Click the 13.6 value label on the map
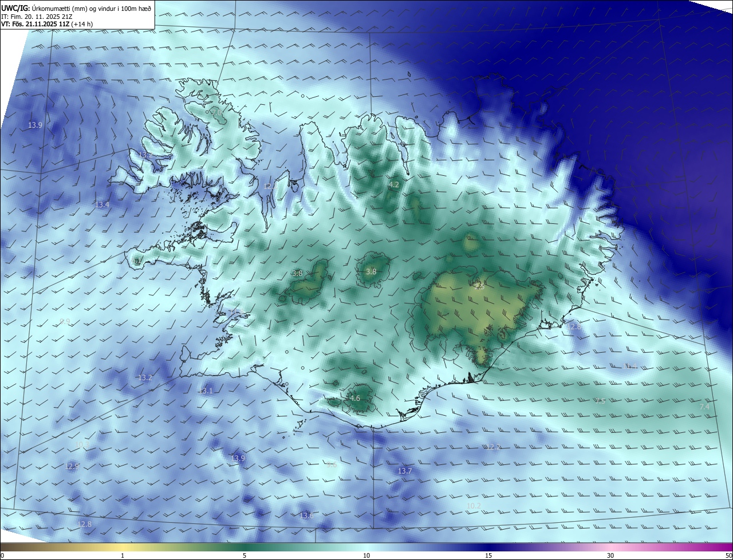The height and width of the screenshot is (560, 733). (307, 516)
